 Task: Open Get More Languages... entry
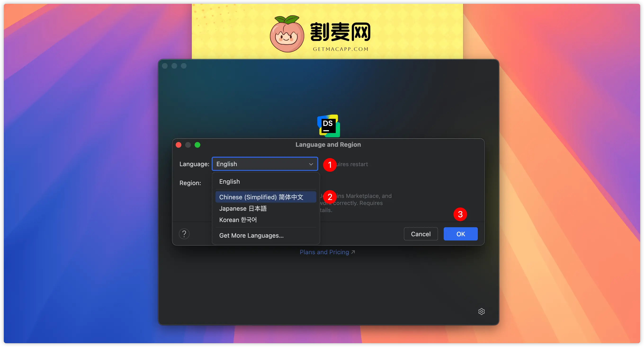tap(251, 236)
